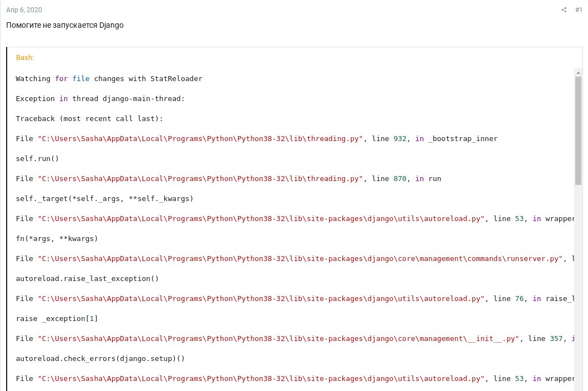Click the post date Апр 6, 2020
Screen dimensions: 588x391
[24, 10]
